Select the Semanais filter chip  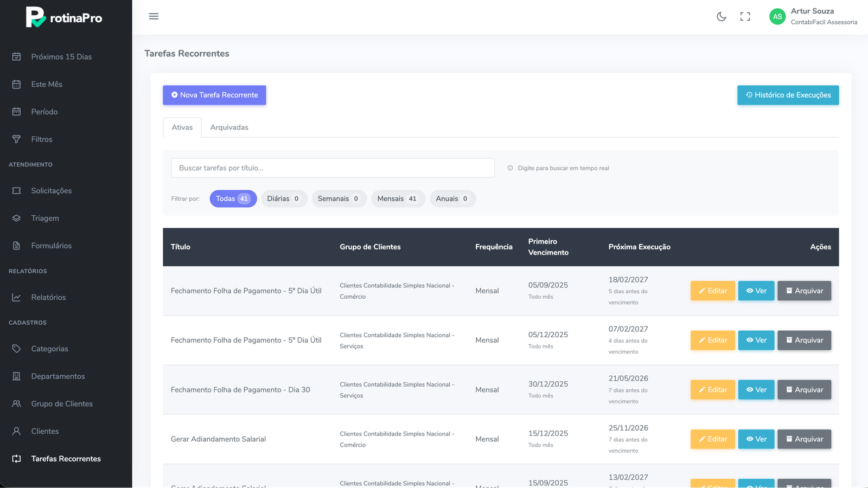pos(339,198)
